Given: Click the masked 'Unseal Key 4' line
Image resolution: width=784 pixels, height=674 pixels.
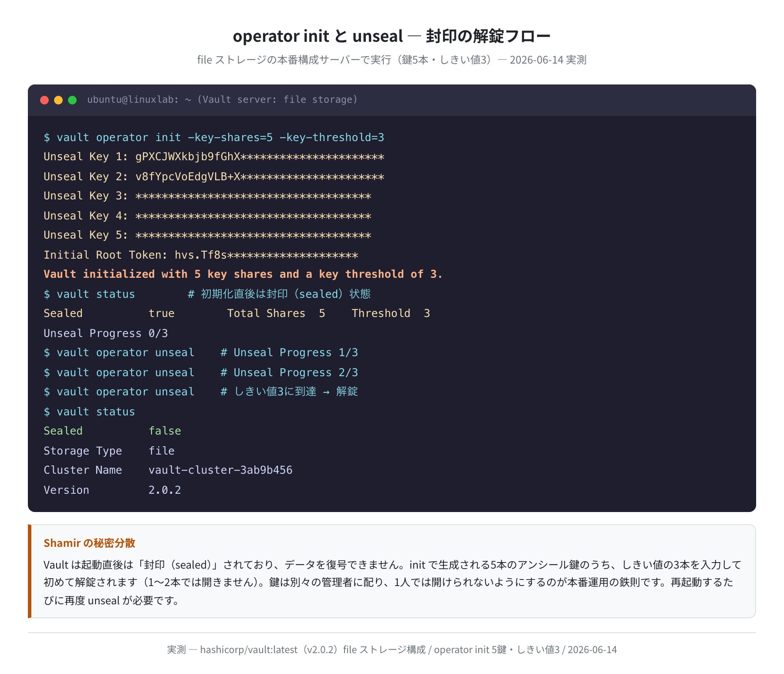Looking at the screenshot, I should 207,216.
